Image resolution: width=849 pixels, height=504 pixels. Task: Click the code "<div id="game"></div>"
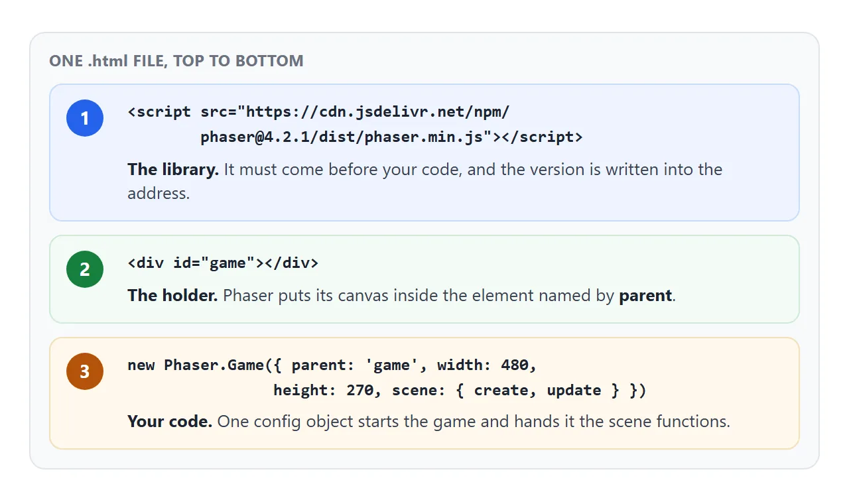pyautogui.click(x=223, y=263)
